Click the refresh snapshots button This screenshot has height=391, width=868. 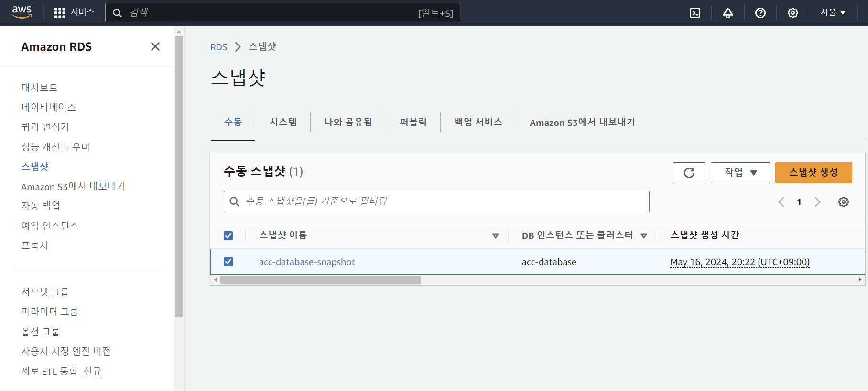689,173
